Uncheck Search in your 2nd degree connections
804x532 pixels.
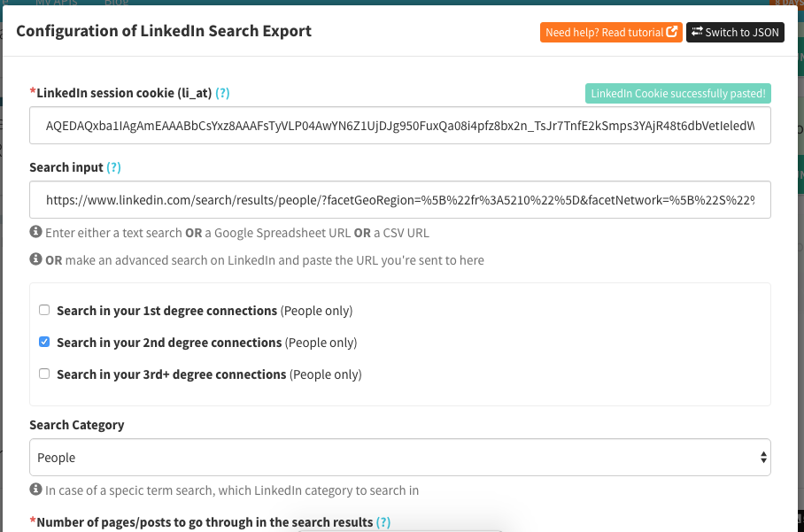[44, 343]
